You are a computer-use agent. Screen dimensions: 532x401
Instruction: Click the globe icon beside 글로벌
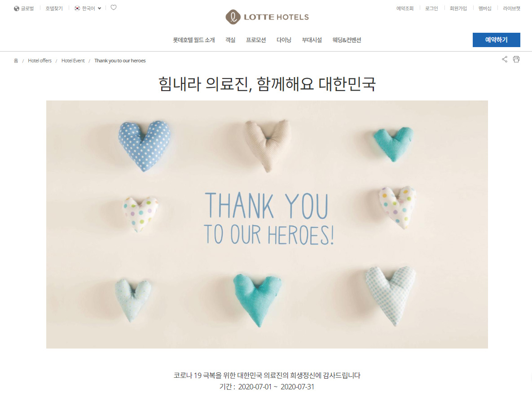click(x=16, y=9)
